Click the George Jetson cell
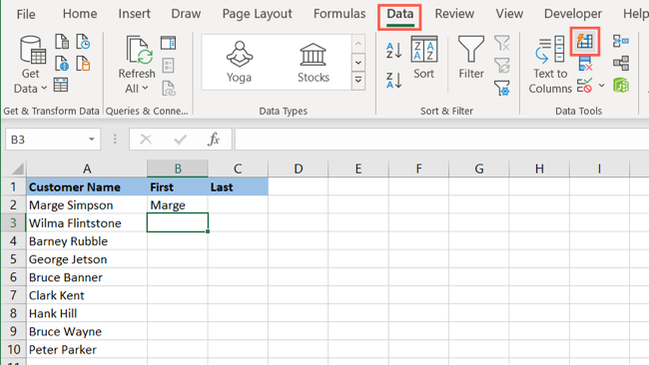 87,259
